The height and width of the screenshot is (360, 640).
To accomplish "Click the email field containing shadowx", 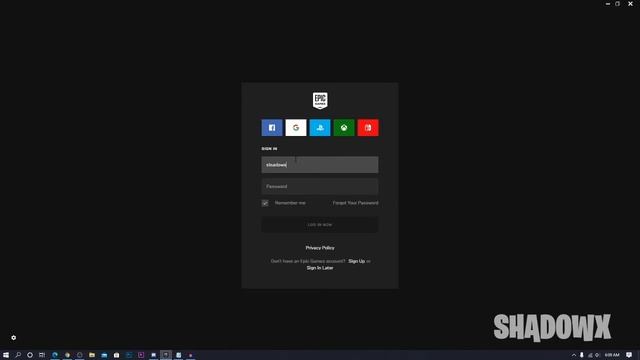I will [320, 164].
